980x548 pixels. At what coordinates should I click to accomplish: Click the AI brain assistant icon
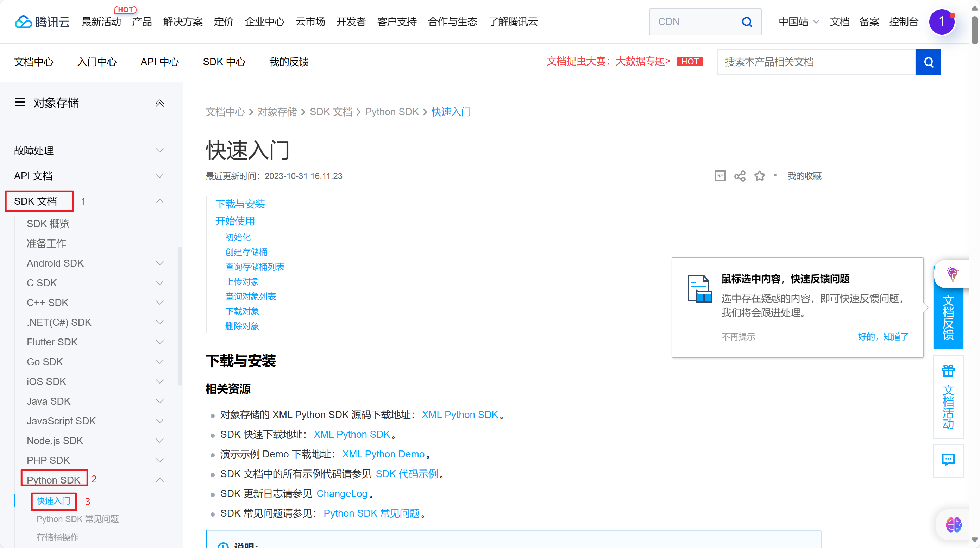pyautogui.click(x=953, y=525)
